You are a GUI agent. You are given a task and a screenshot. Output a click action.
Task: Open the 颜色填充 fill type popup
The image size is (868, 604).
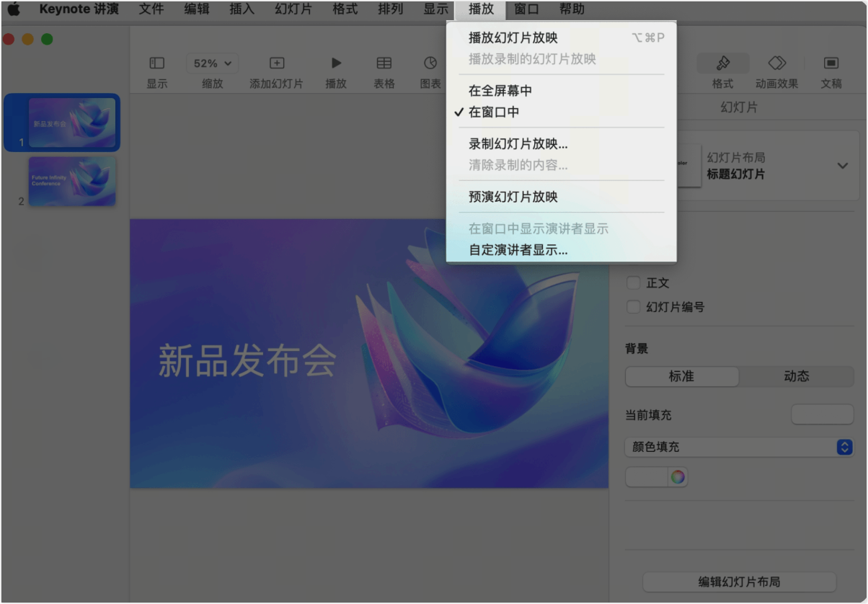pyautogui.click(x=739, y=447)
